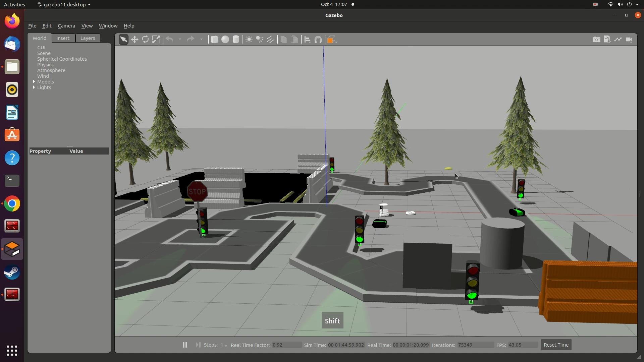Open Activities overview
The height and width of the screenshot is (362, 644).
click(14, 4)
